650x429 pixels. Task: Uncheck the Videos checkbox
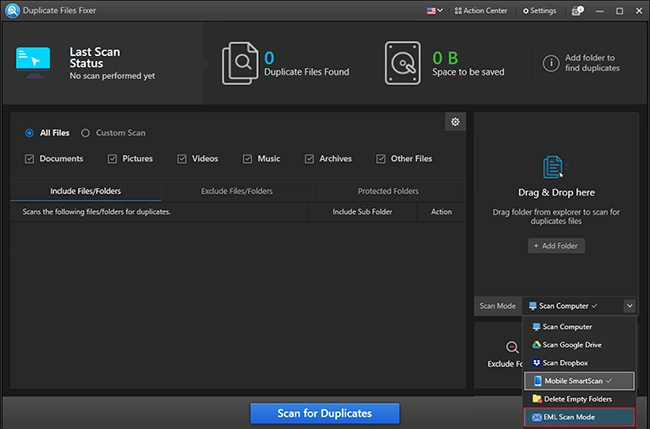pos(182,159)
